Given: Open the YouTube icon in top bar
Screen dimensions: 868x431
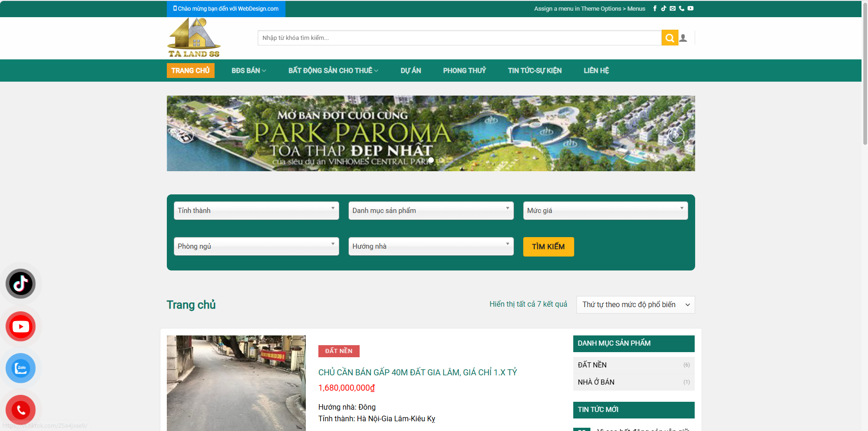Looking at the screenshot, I should tap(691, 8).
